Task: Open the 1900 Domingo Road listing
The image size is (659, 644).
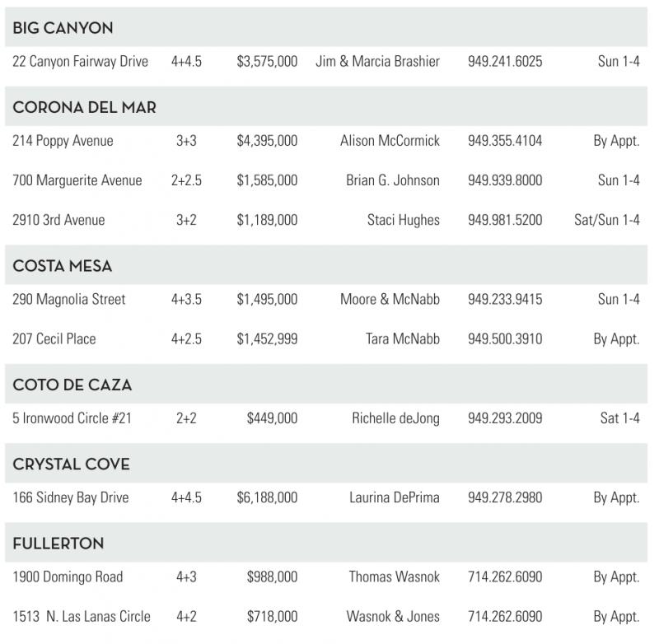Action: (68, 576)
